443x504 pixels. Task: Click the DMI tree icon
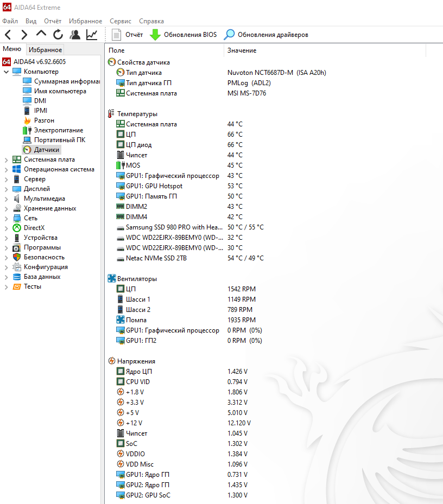[x=27, y=100]
